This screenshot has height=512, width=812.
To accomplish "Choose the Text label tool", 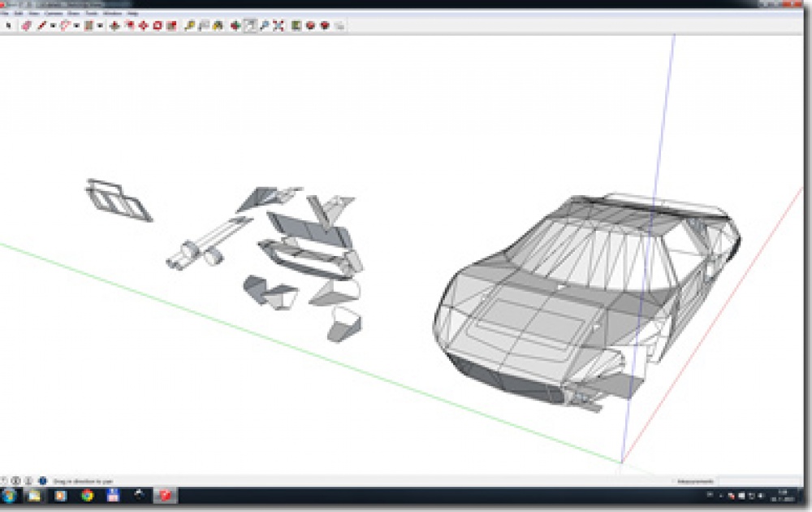I will [x=204, y=25].
